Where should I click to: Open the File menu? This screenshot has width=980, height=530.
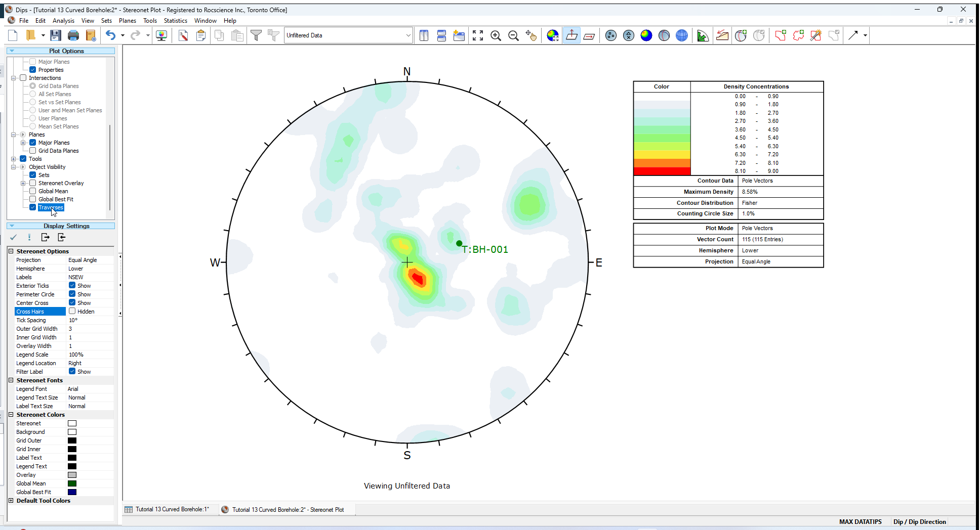click(24, 21)
